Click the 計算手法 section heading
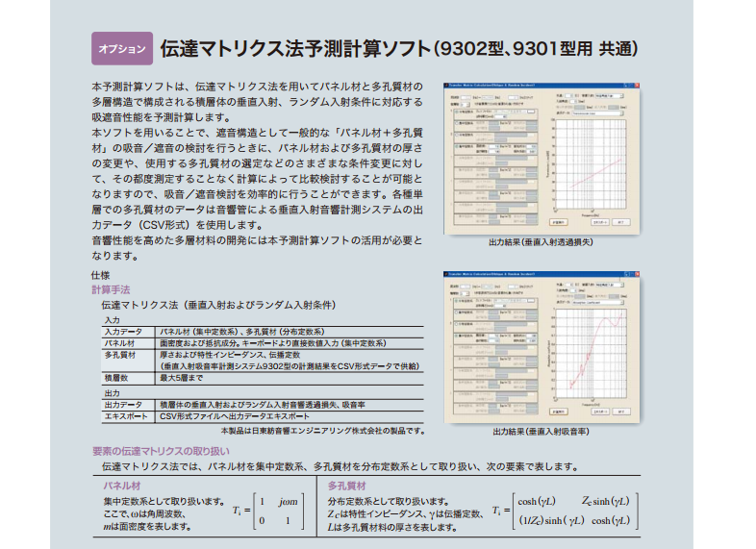This screenshot has width=756, height=549. [111, 288]
